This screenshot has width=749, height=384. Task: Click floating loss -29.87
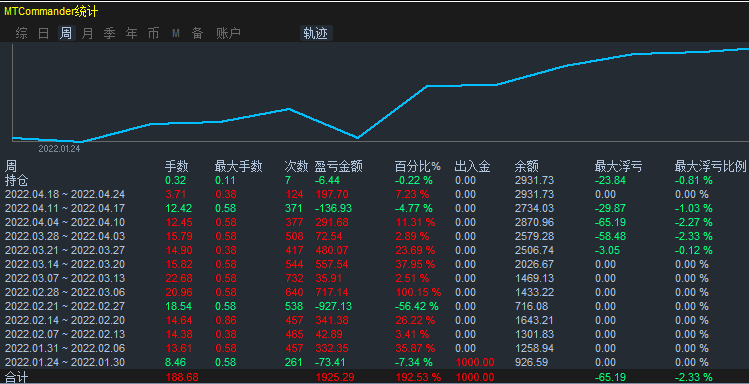[610, 208]
